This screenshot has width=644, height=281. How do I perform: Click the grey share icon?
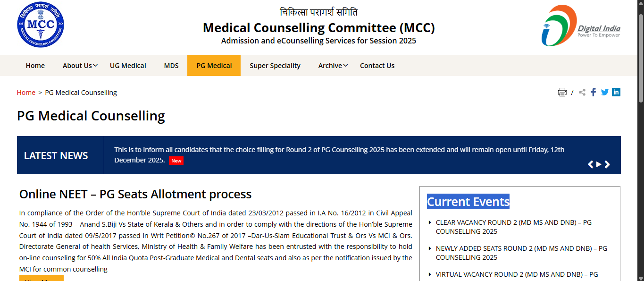[x=582, y=93]
